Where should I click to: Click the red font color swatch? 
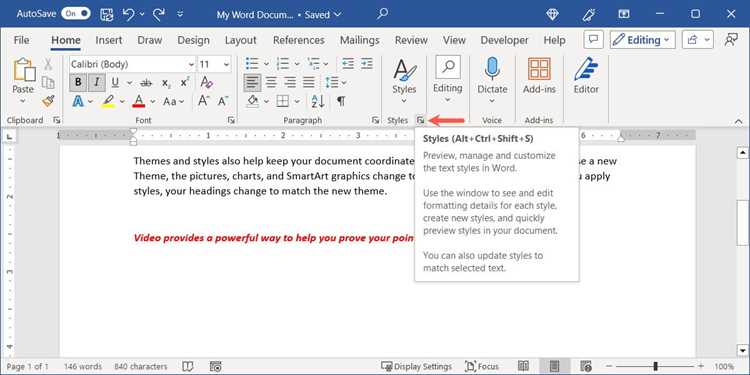point(139,101)
